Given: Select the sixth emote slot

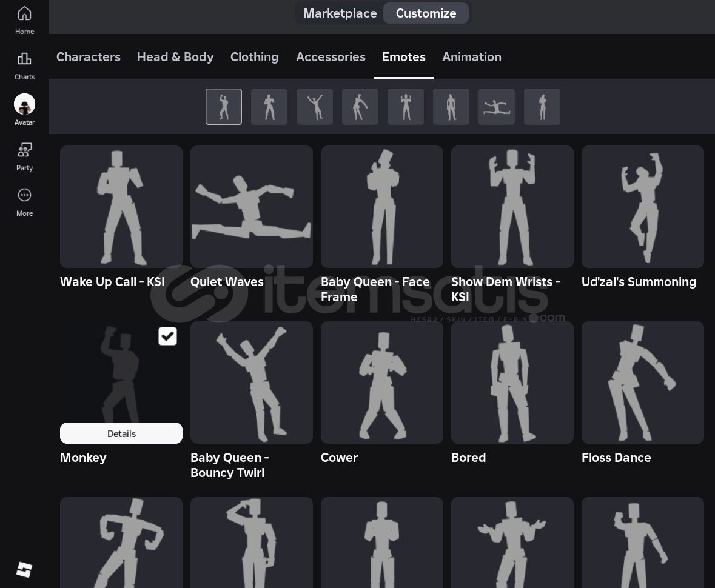Looking at the screenshot, I should tap(451, 107).
